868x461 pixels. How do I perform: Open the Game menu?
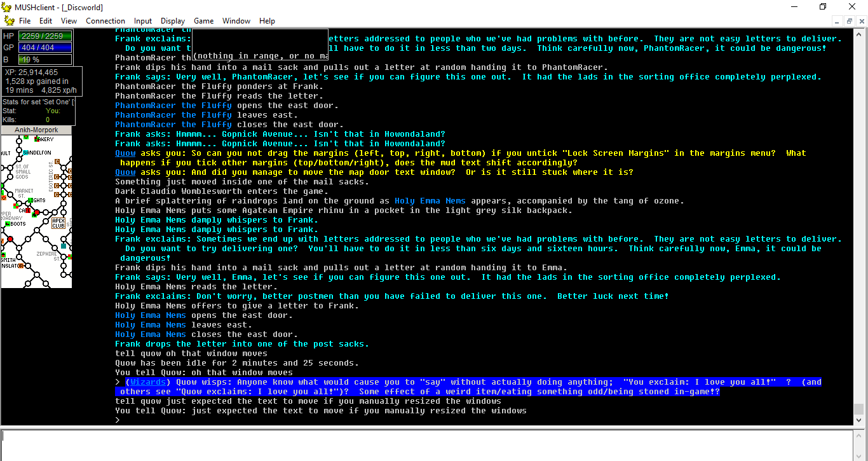[203, 21]
